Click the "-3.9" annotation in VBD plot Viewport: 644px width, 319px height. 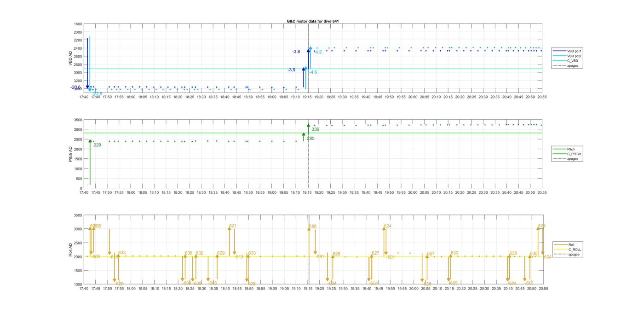[x=292, y=70]
